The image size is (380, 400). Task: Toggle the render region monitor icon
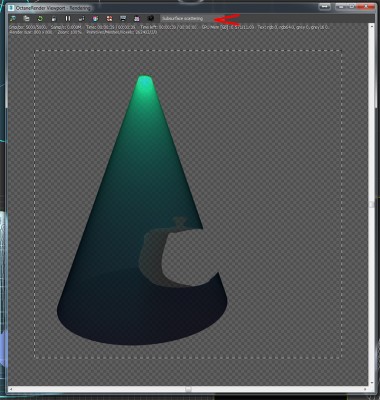tap(123, 19)
